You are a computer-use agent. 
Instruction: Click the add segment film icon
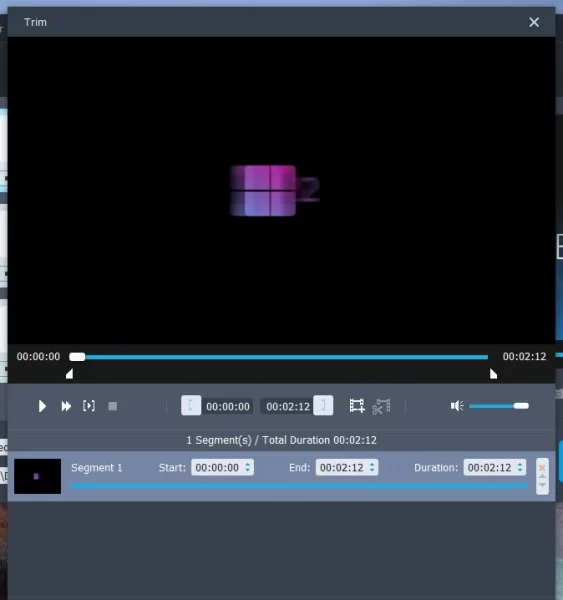[357, 406]
